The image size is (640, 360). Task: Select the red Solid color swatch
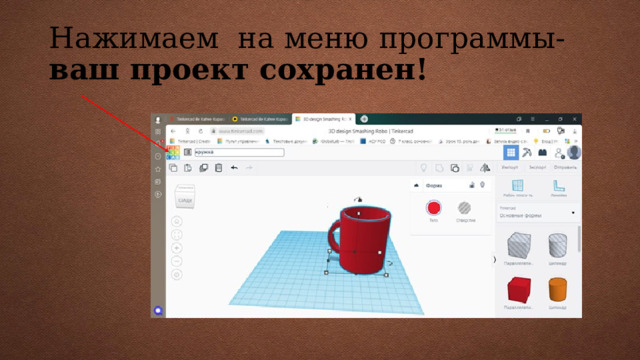(x=433, y=208)
